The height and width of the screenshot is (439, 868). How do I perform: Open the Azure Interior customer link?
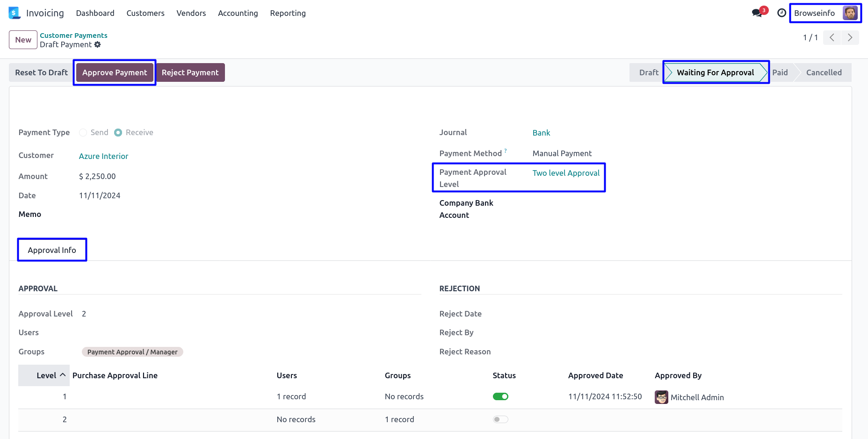[x=103, y=156]
